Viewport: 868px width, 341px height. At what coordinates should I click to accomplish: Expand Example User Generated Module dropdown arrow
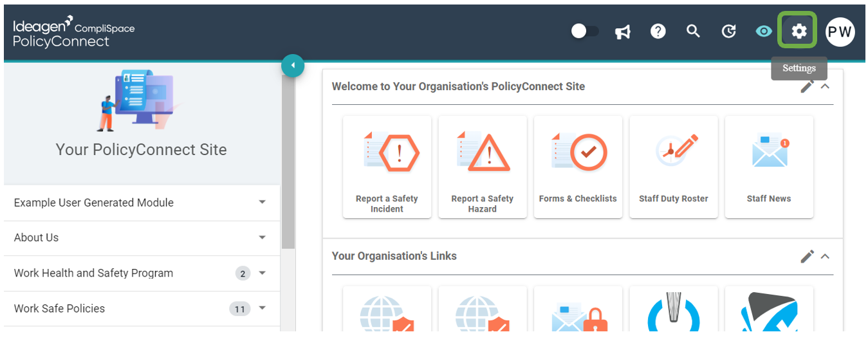(x=262, y=202)
